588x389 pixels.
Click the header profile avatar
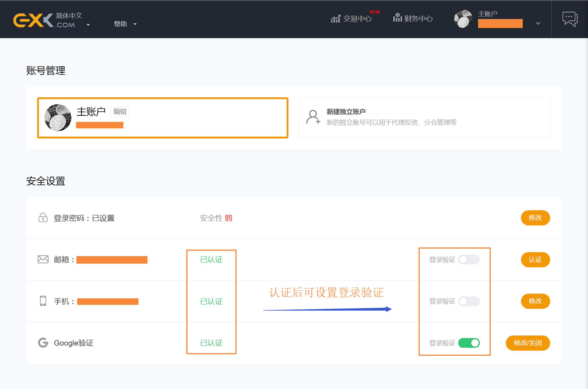[x=463, y=19]
